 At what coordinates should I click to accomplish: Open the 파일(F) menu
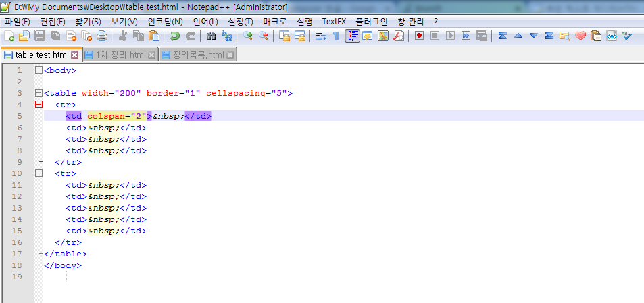point(18,22)
